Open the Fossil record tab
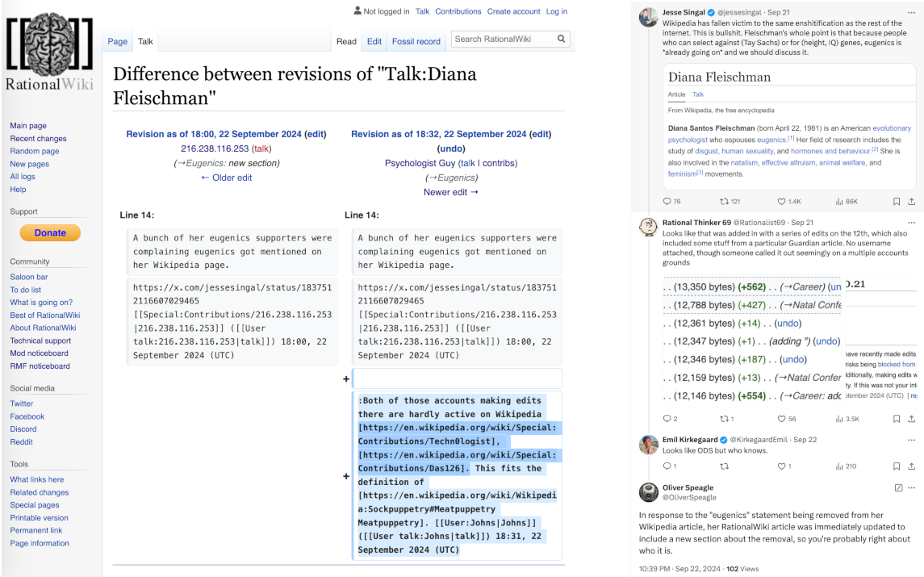 click(x=416, y=41)
